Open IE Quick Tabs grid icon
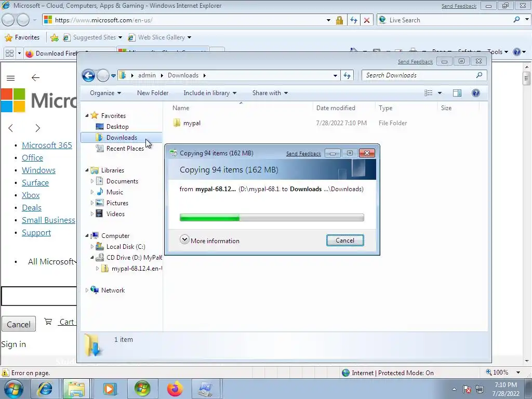The image size is (532, 399). tap(9, 54)
